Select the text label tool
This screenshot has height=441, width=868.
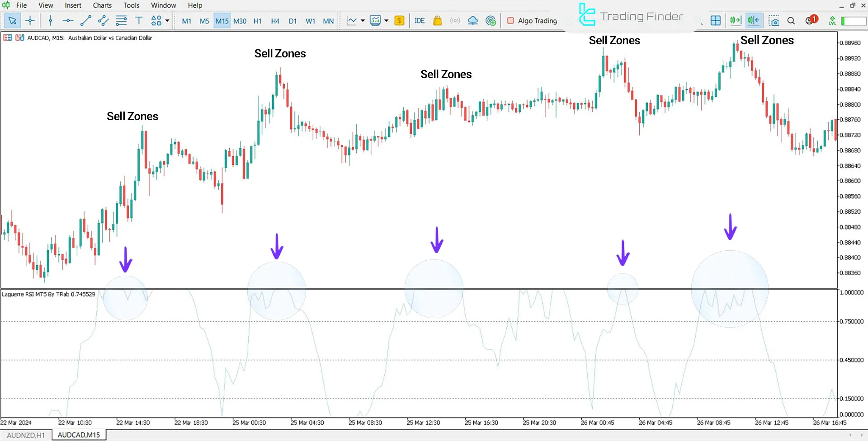pyautogui.click(x=139, y=20)
